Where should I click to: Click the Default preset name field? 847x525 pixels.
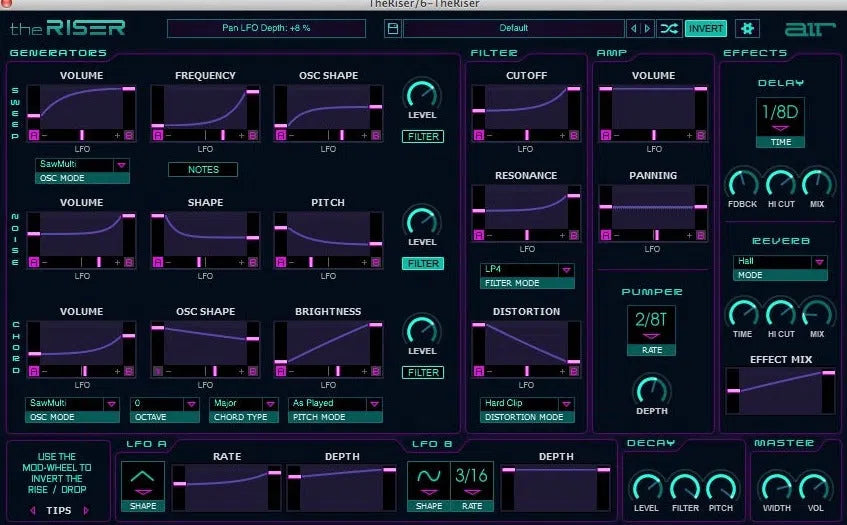513,28
